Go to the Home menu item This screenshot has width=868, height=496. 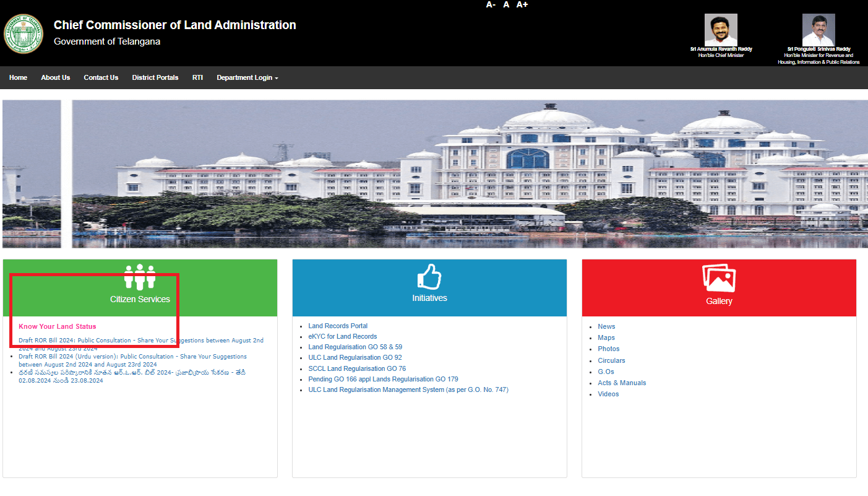18,78
